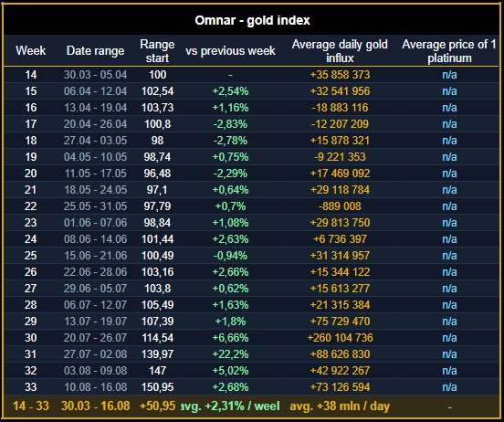This screenshot has width=504, height=422.
Task: Click the +50,95 total range change
Action: click(x=157, y=406)
